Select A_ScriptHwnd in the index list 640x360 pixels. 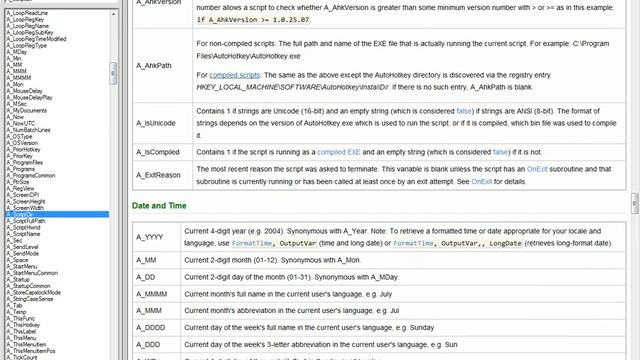click(x=23, y=227)
